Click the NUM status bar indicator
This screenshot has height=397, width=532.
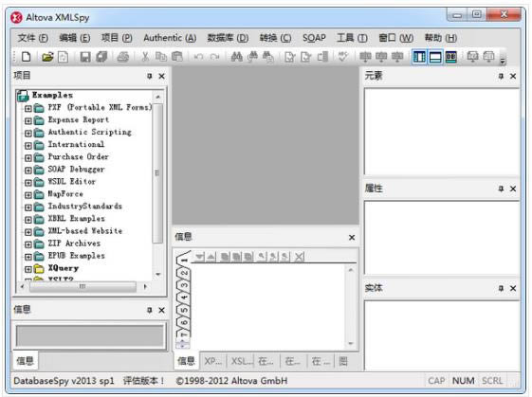[x=464, y=381]
